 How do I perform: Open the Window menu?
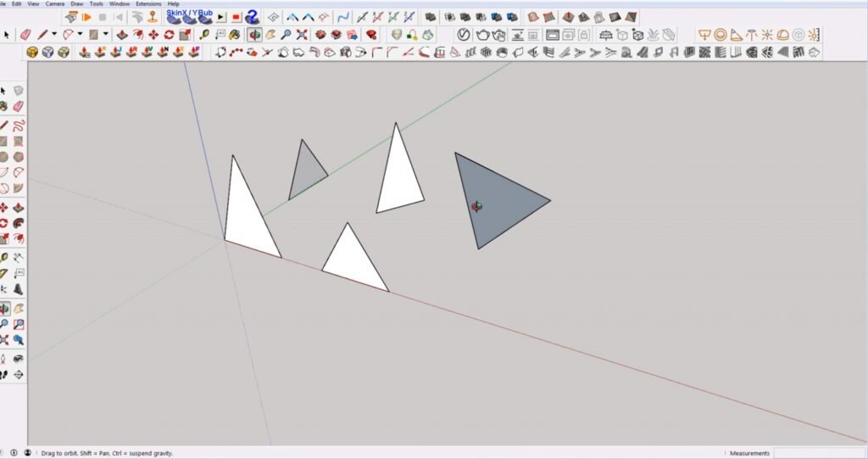click(x=120, y=3)
